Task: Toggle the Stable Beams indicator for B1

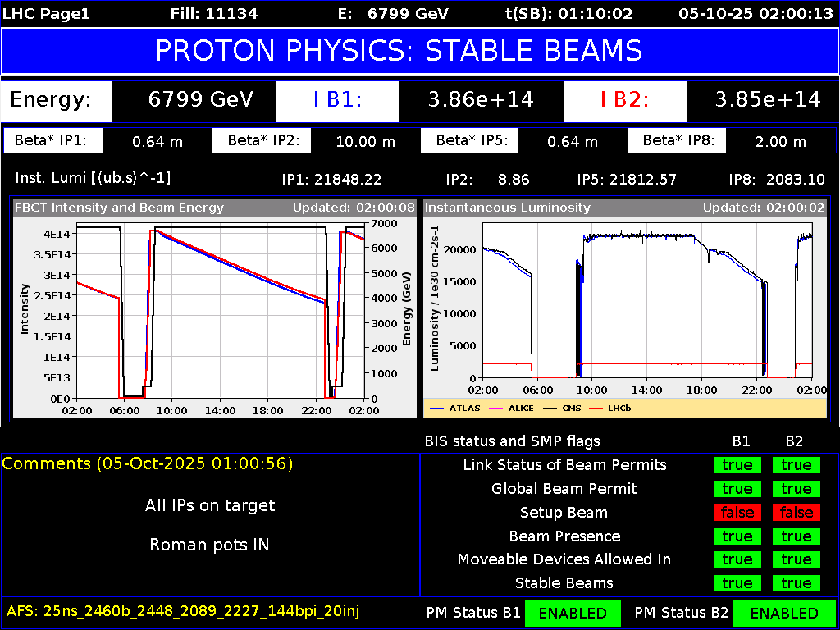Action: coord(737,583)
